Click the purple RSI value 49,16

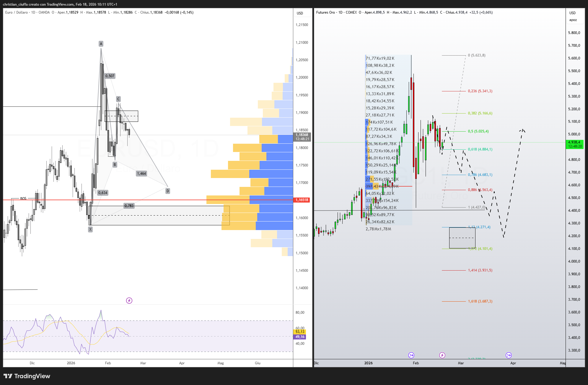pos(300,337)
